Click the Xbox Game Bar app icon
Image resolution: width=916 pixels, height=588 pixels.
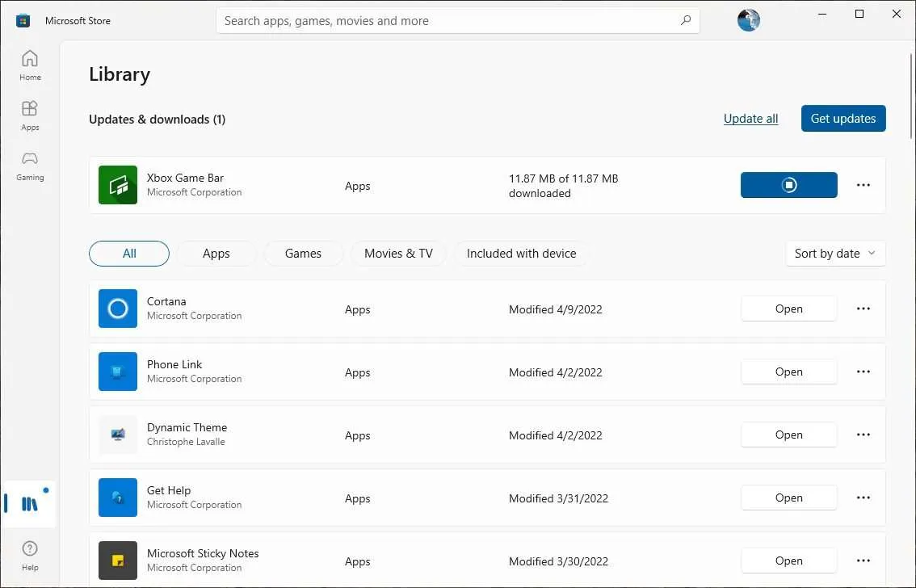coord(118,185)
